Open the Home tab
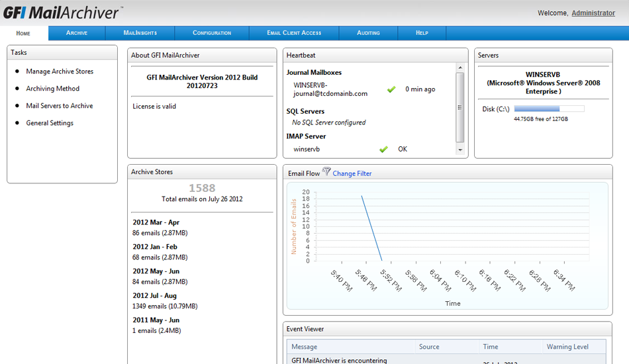Screen dimensions: 629x364 [x=23, y=33]
